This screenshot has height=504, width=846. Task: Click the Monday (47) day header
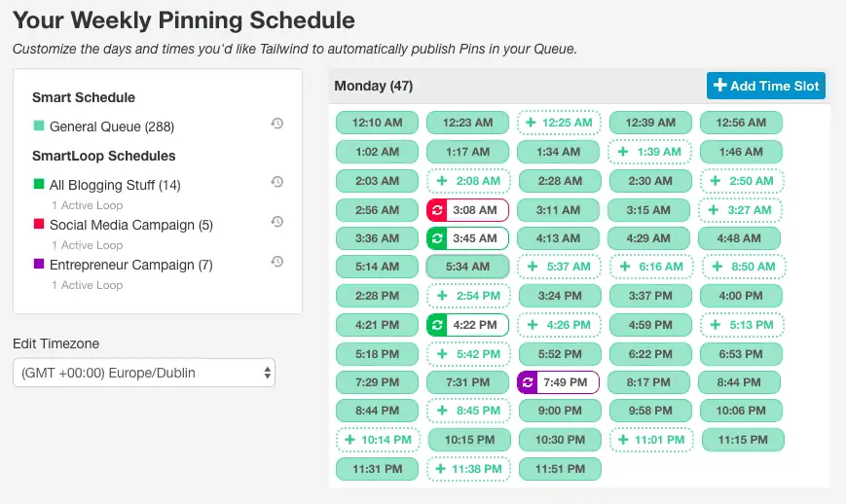(x=374, y=86)
